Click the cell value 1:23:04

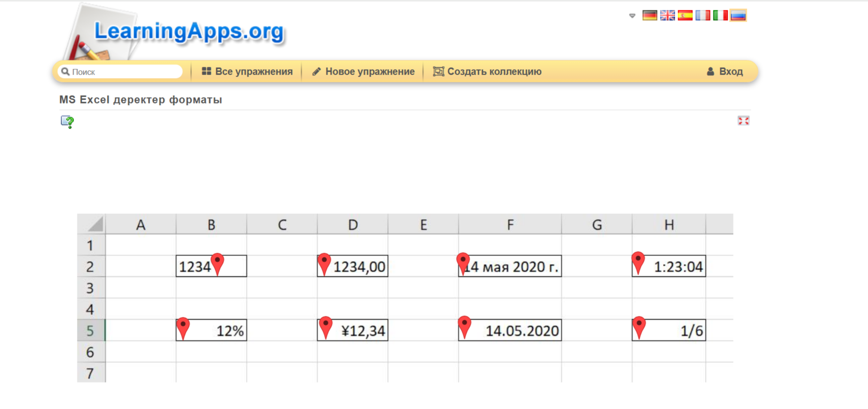(x=679, y=267)
